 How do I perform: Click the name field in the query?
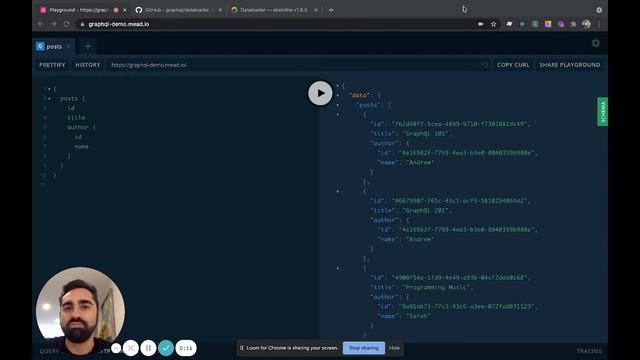[82, 147]
